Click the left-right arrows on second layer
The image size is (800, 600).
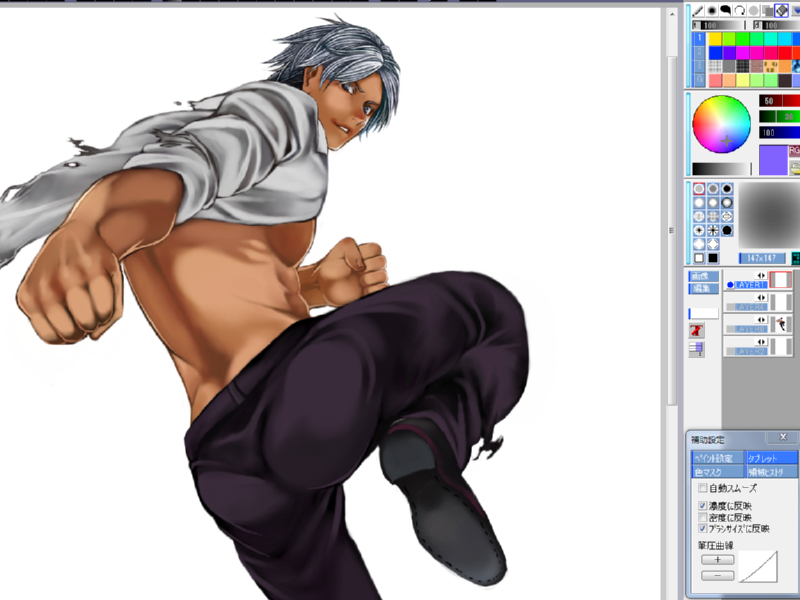point(761,297)
